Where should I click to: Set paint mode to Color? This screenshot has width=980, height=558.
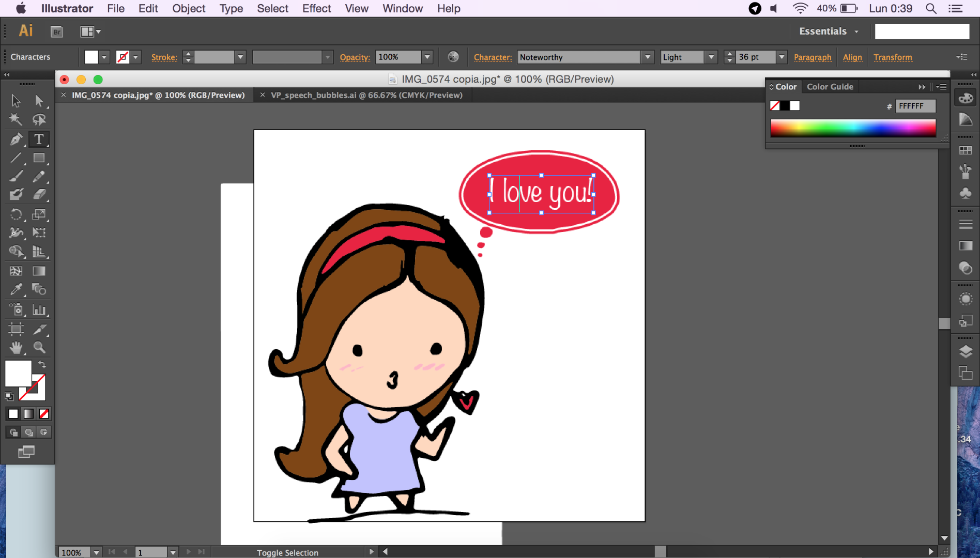click(13, 414)
